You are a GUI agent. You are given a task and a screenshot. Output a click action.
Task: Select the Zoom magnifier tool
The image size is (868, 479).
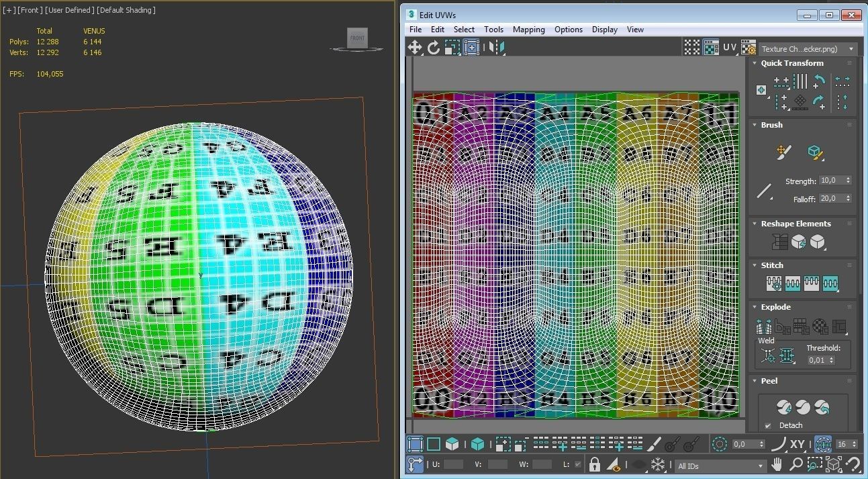(796, 464)
